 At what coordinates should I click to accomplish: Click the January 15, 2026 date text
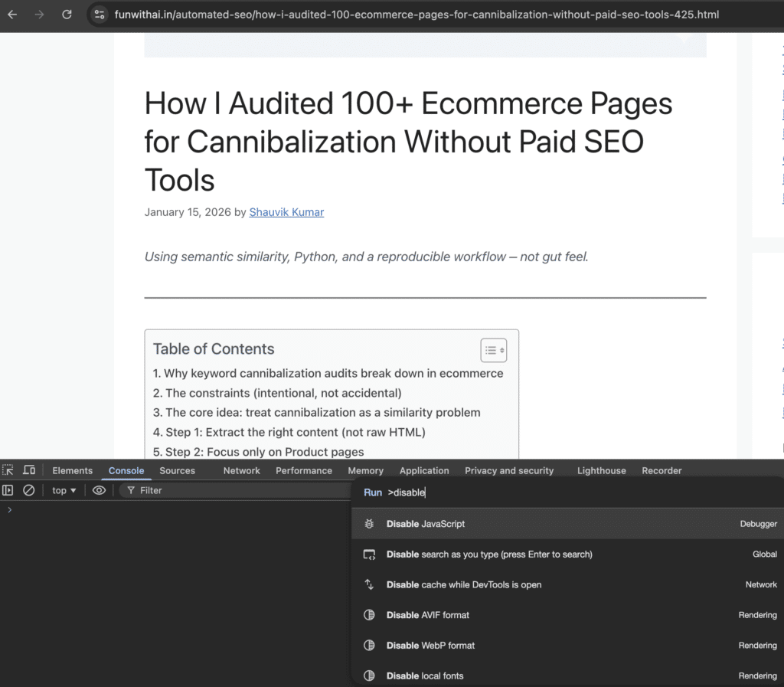click(188, 212)
